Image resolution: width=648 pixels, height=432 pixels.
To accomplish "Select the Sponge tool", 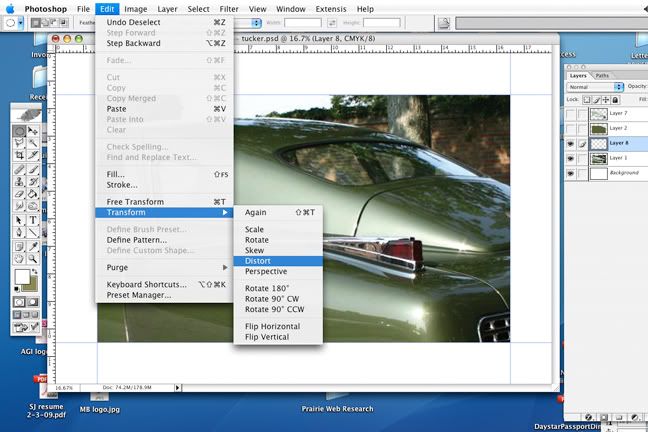I will (x=33, y=205).
